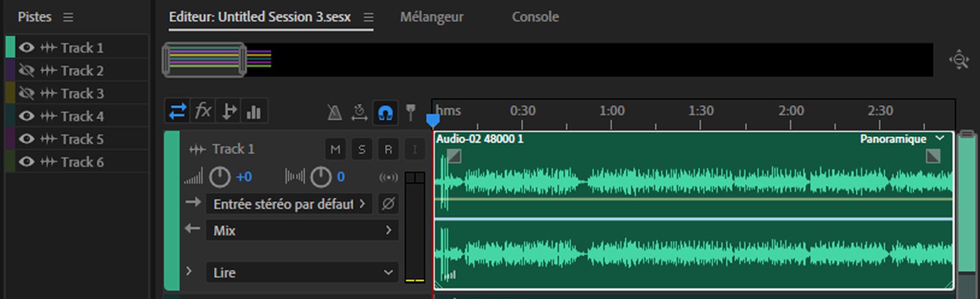This screenshot has width=980, height=299.
Task: Toggle visibility of Track 1 in Pistes panel
Action: (x=26, y=48)
